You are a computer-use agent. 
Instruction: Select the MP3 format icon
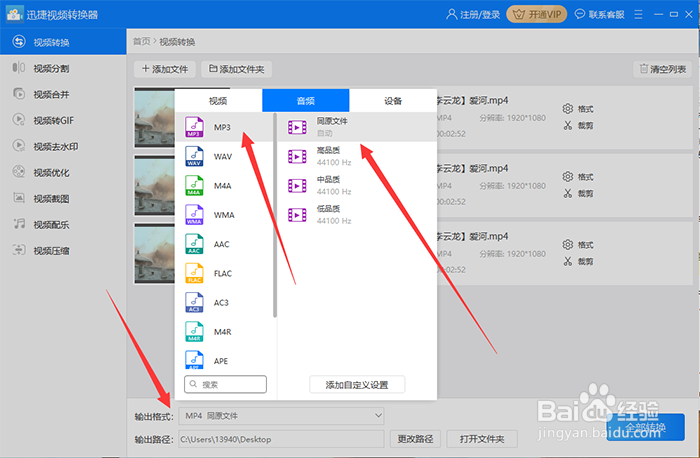194,127
